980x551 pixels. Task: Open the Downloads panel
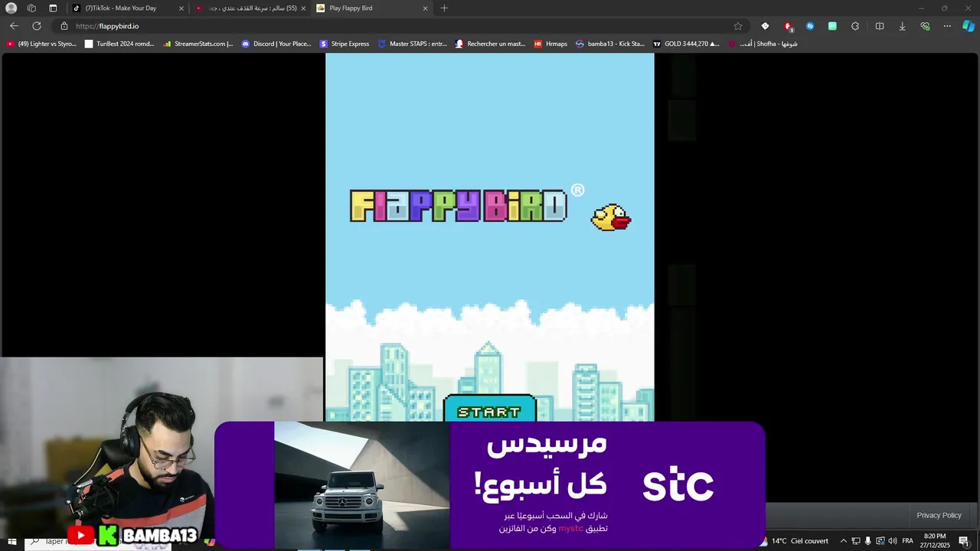coord(902,26)
